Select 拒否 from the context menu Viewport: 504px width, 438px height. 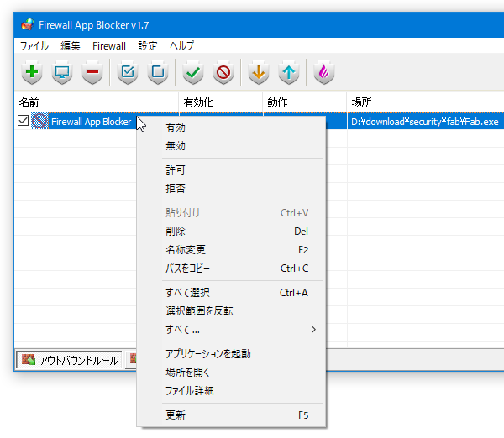tap(231, 188)
